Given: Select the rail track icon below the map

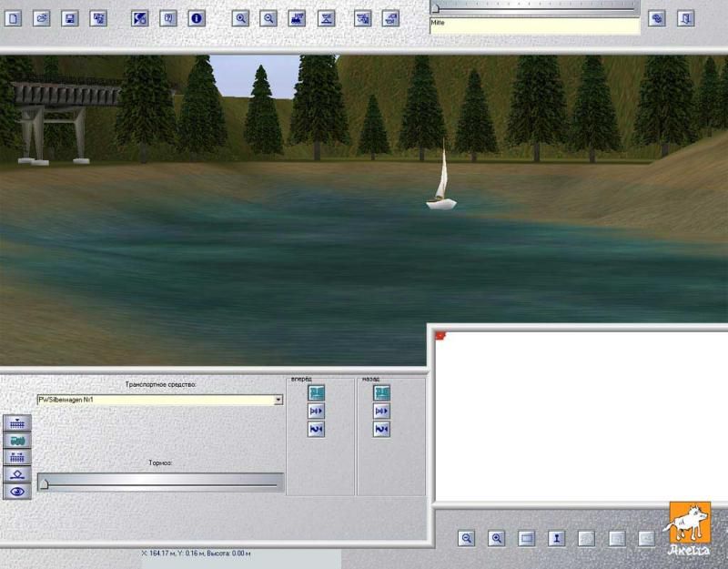Looking at the screenshot, I should [x=554, y=538].
